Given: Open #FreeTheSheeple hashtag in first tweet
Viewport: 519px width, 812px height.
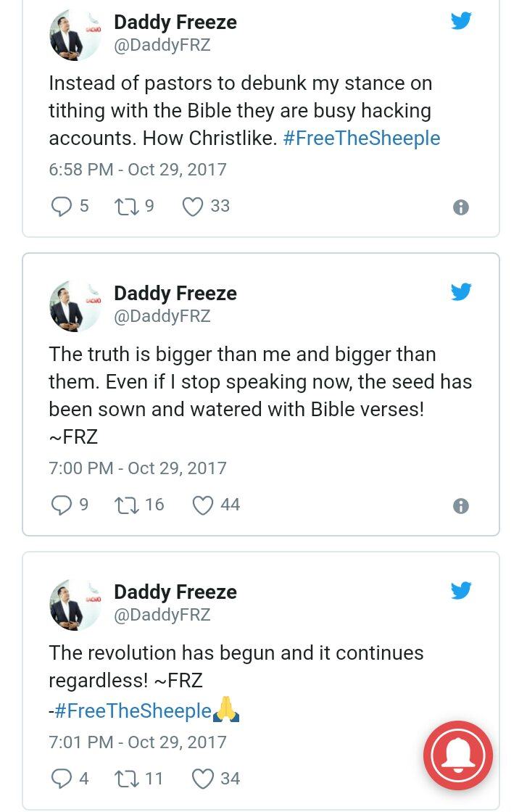Looking at the screenshot, I should tap(362, 138).
